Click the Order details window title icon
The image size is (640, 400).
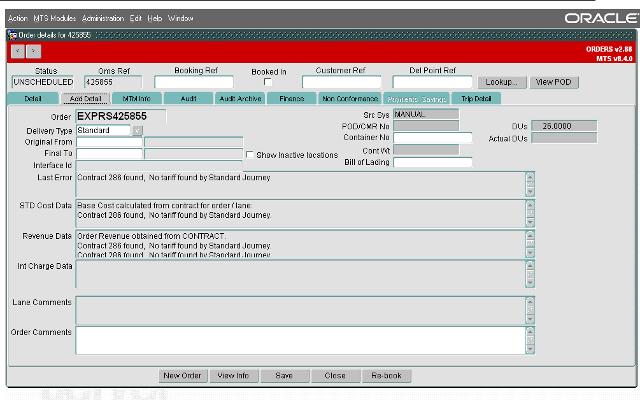[12, 36]
